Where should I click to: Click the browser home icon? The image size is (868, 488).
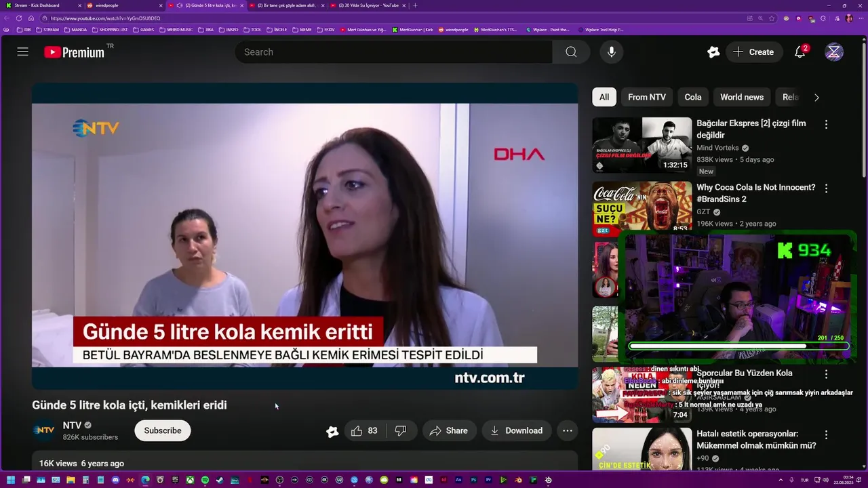point(31,18)
